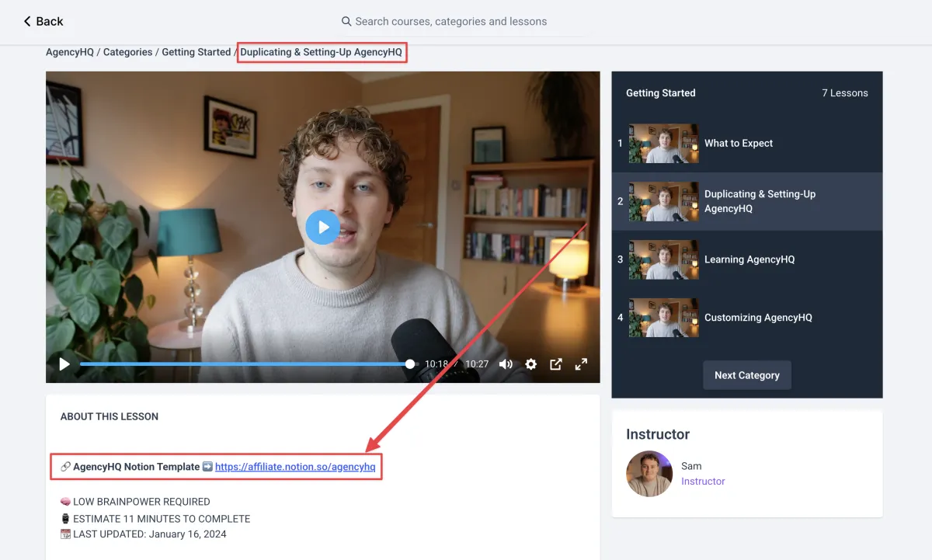
Task: Go back using the Back arrow
Action: (x=43, y=21)
